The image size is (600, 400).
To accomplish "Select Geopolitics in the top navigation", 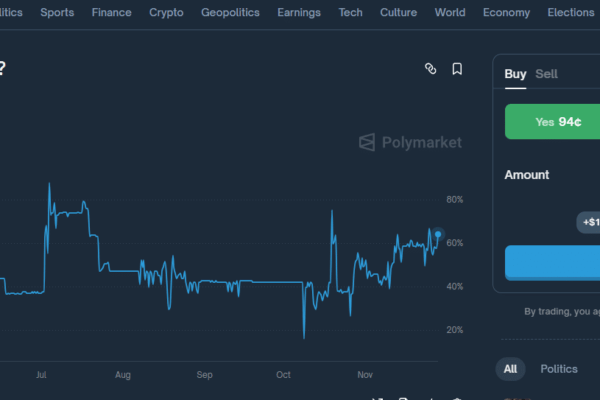I will pos(230,13).
